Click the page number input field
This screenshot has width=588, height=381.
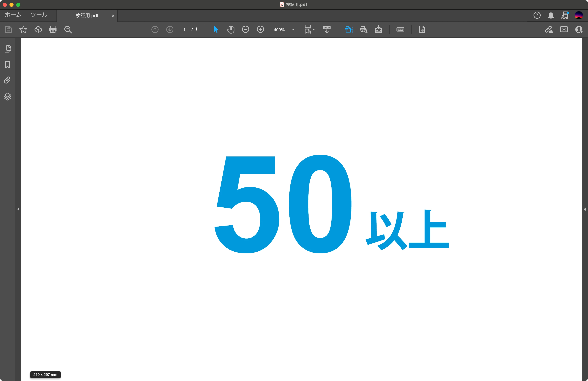coord(185,30)
